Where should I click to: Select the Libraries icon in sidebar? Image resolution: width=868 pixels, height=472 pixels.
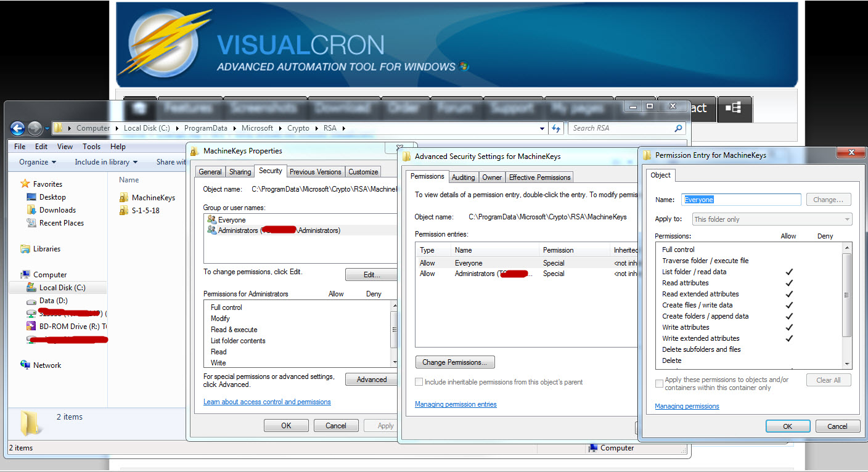pyautogui.click(x=25, y=249)
